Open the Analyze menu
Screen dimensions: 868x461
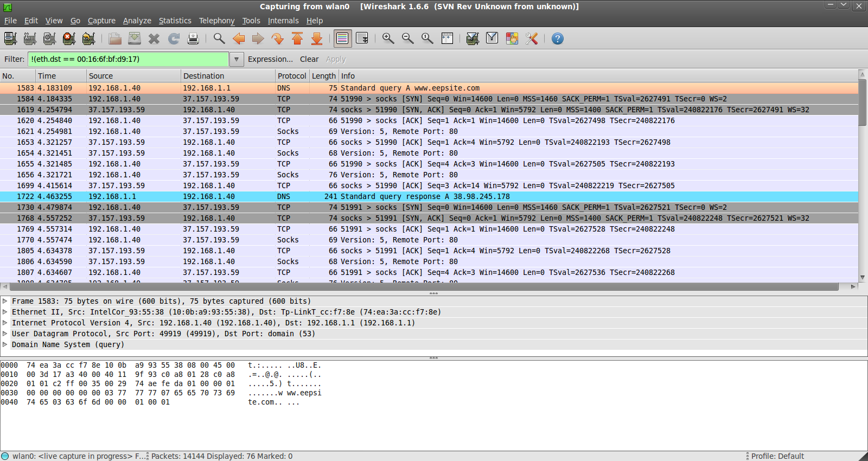[137, 21]
